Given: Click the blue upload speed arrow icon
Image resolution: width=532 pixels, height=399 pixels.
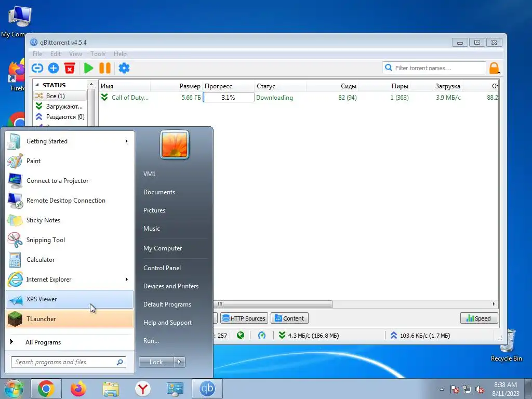Looking at the screenshot, I should (394, 336).
